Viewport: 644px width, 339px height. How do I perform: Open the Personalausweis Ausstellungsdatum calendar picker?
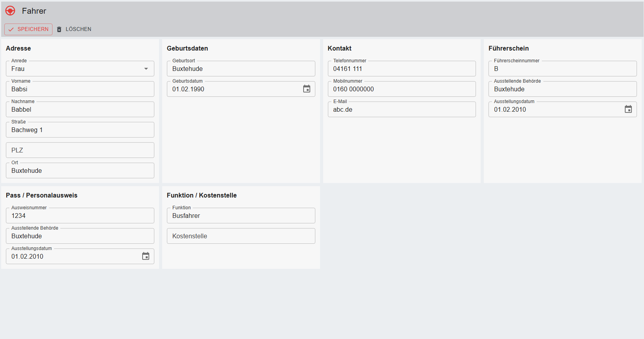point(146,256)
